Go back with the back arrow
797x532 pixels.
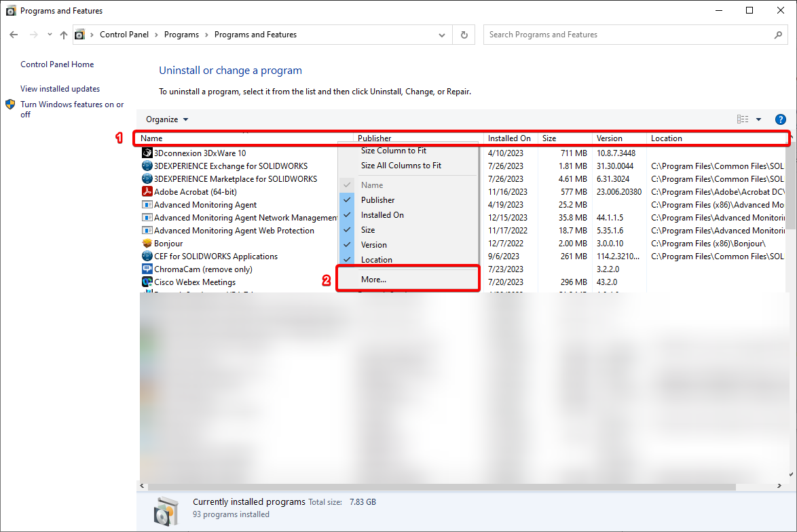coord(14,35)
